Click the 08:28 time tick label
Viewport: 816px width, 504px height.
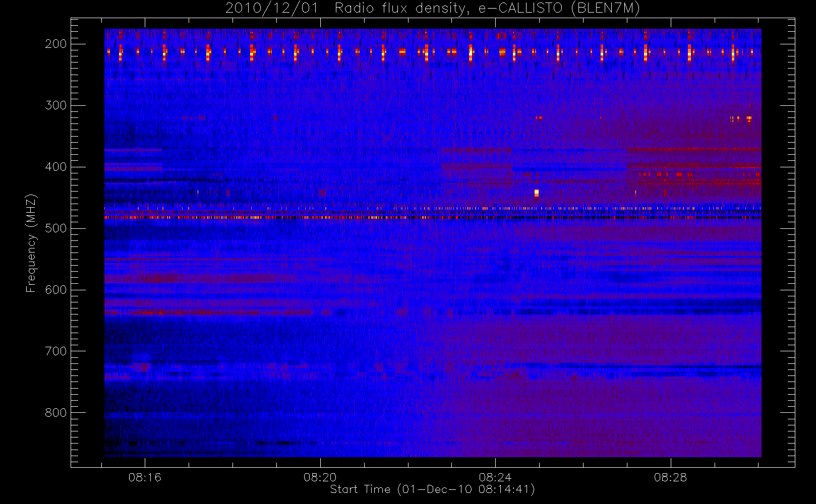pos(671,477)
